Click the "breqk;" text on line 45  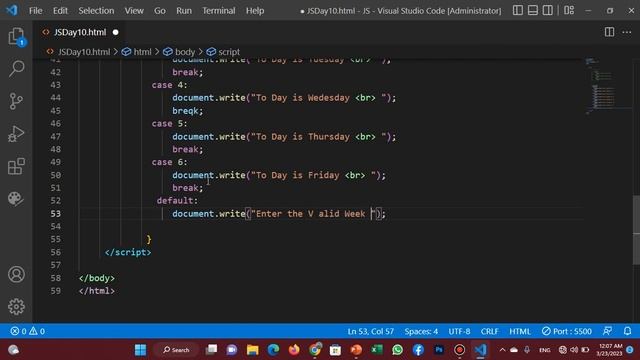click(x=187, y=111)
